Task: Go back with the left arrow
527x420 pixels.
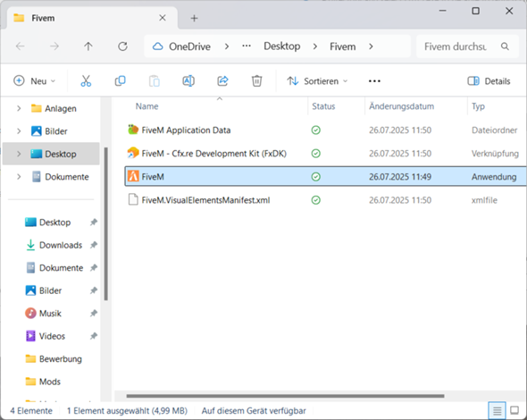Action: click(21, 46)
